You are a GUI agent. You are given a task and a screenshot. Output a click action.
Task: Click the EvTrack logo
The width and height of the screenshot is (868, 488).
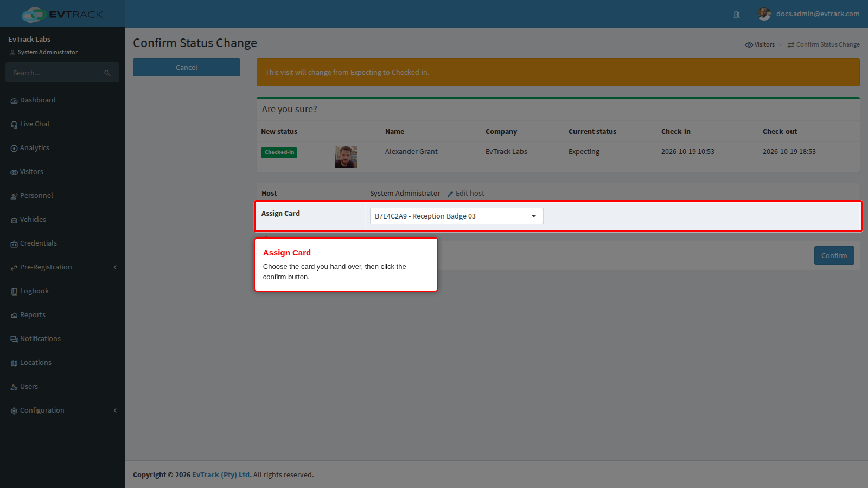[62, 14]
